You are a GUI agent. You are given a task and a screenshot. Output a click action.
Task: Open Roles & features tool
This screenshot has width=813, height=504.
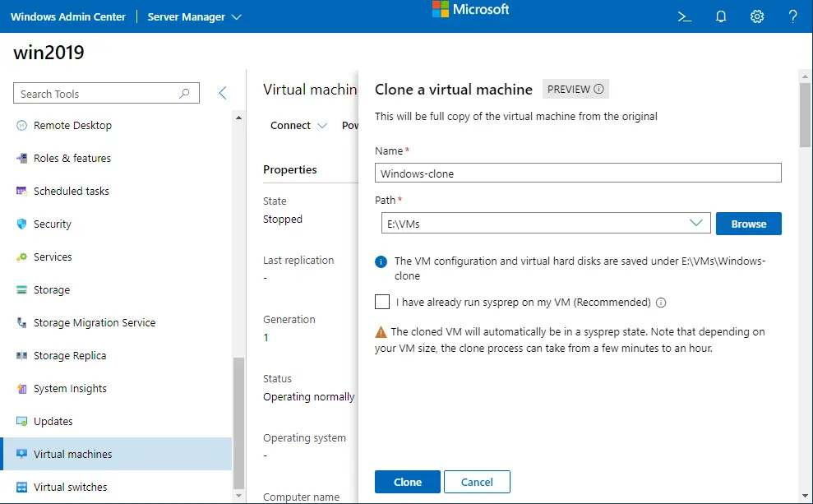tap(117, 158)
